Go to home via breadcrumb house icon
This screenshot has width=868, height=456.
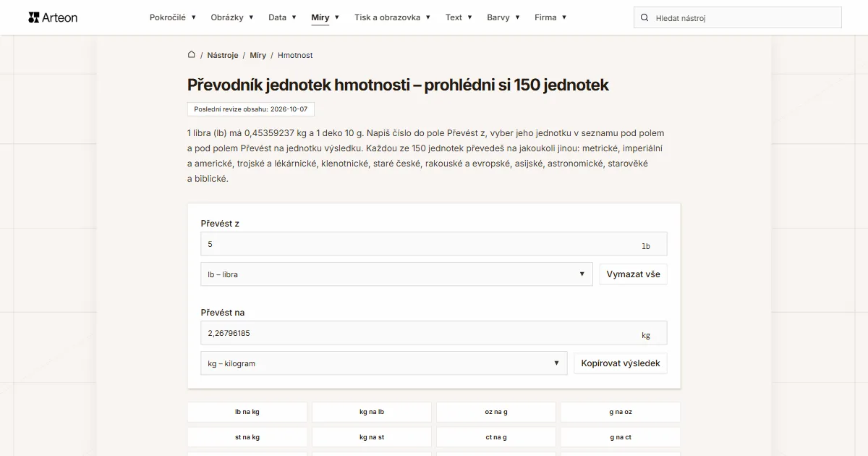(x=192, y=55)
